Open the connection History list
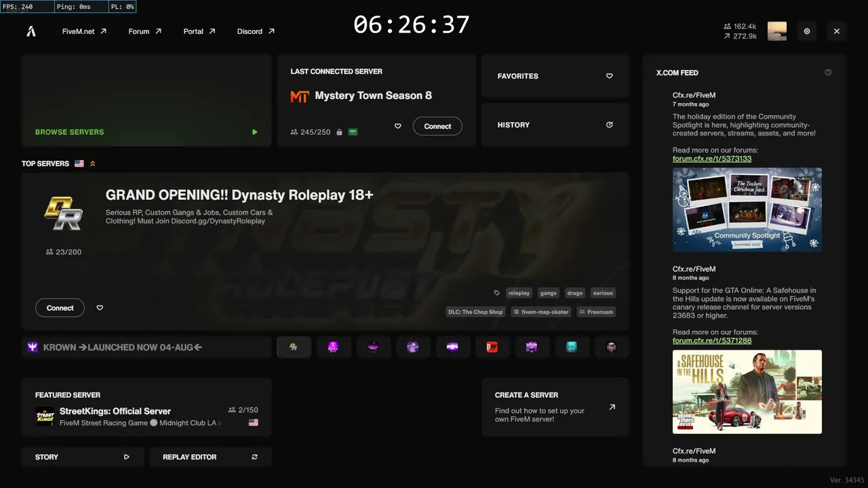Viewport: 868px width, 488px height. coord(555,125)
